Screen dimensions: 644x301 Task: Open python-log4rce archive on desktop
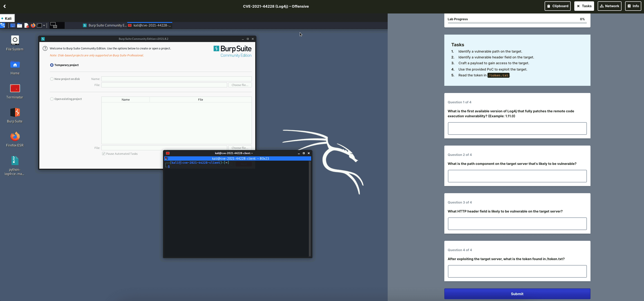pos(15,165)
